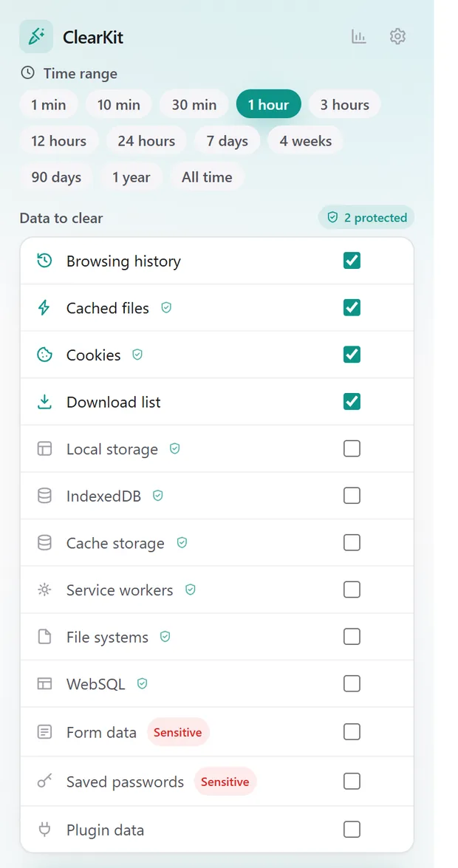Click the shield icon next to Cookies
Screen dimensions: 458x868
(x=137, y=355)
